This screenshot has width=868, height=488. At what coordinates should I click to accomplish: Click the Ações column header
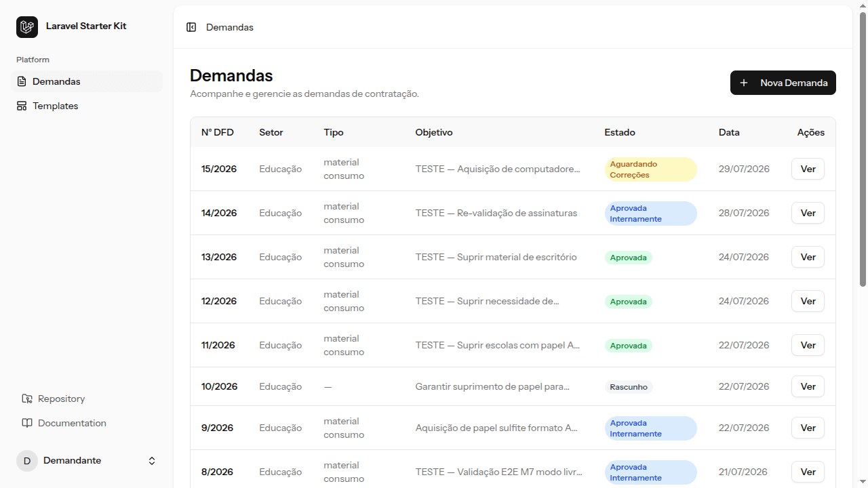point(811,132)
